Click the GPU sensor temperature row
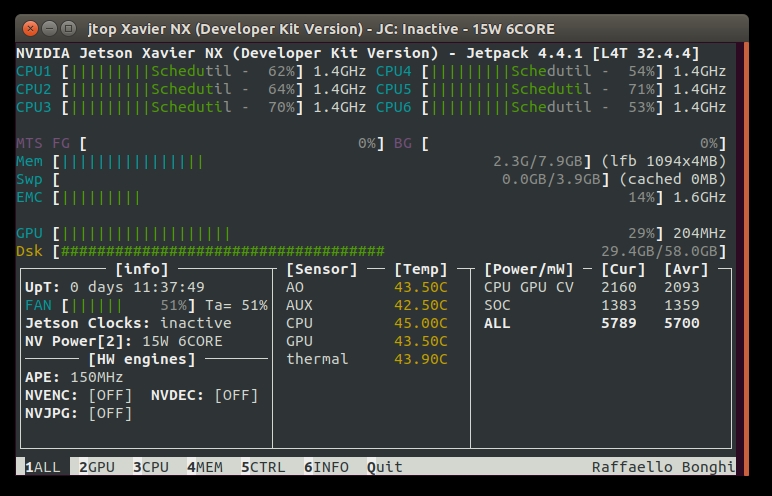The image size is (772, 496). 366,341
